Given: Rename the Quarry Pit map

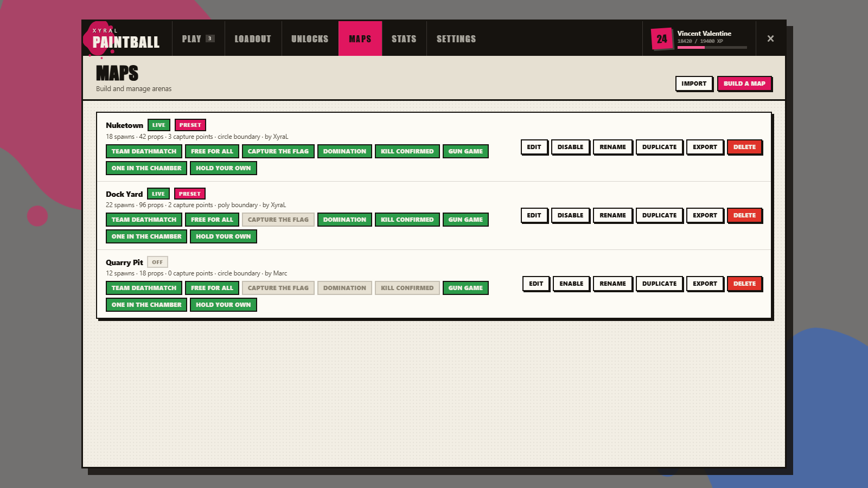Looking at the screenshot, I should [x=612, y=284].
